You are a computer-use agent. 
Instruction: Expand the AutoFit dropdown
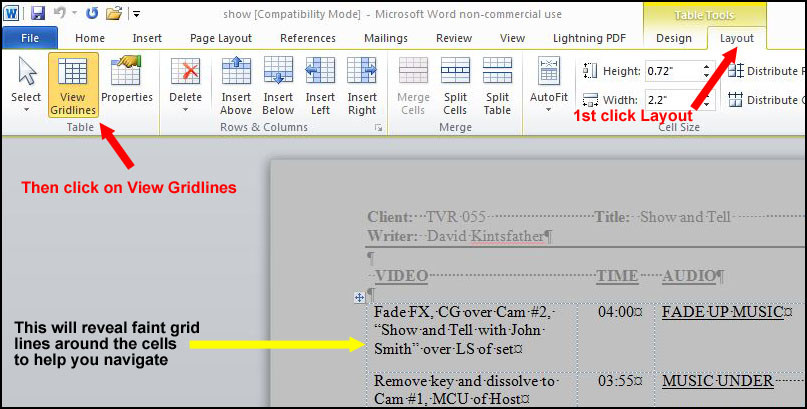(549, 108)
